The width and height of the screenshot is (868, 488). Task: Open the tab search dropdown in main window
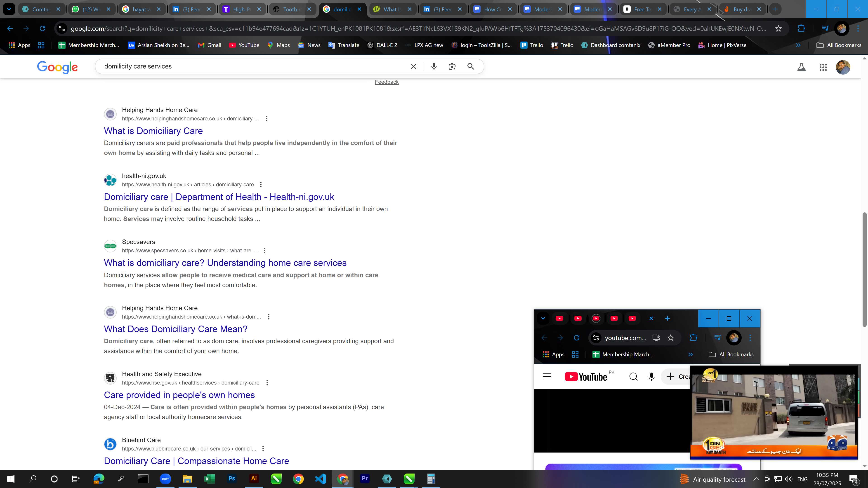point(9,9)
